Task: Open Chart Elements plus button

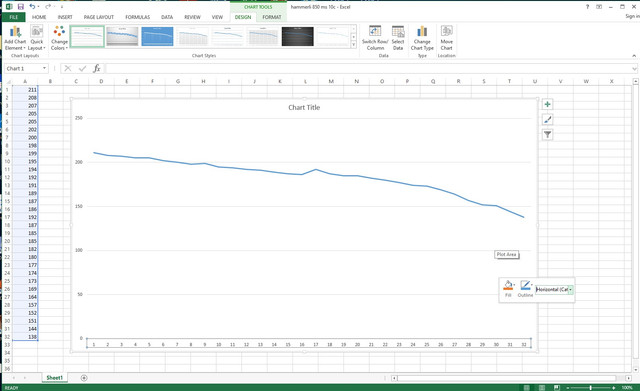Action: coord(547,104)
